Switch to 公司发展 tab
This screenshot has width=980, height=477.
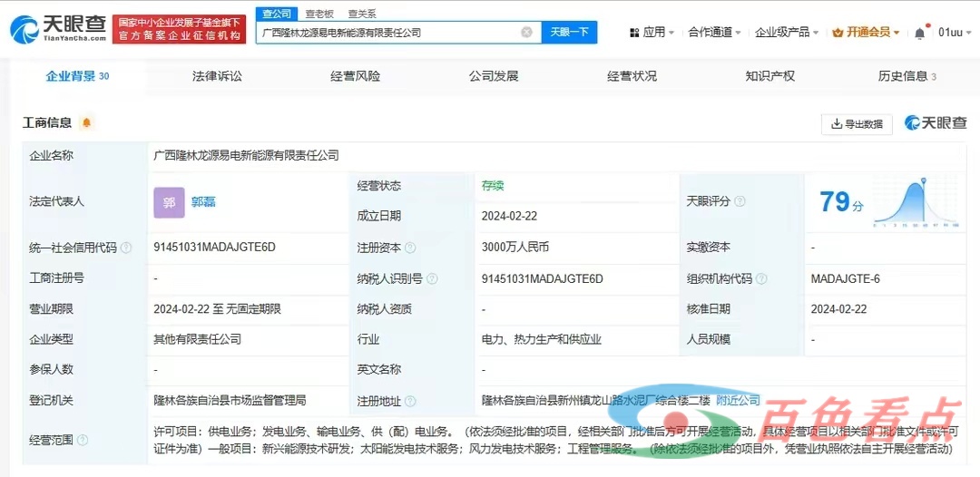click(494, 77)
